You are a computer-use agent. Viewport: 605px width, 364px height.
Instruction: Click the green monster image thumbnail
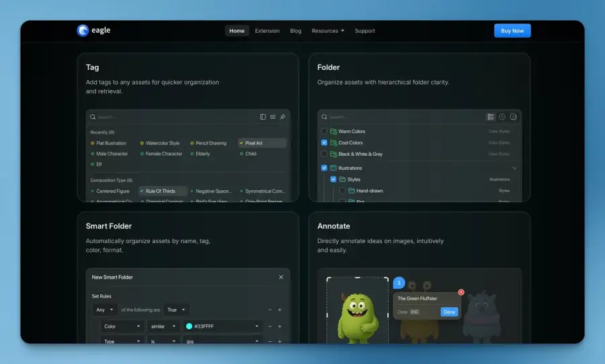tap(358, 310)
